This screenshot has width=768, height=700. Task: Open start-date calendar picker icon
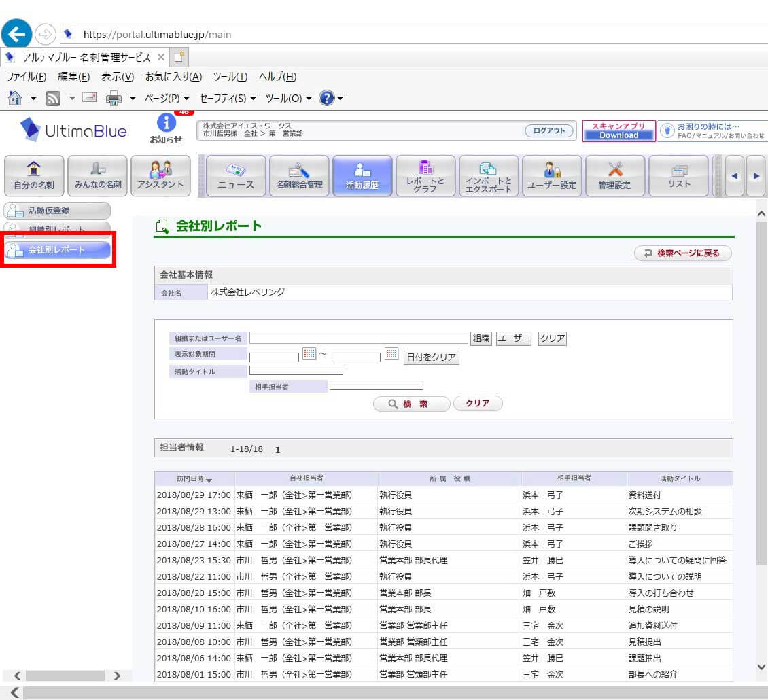tap(309, 353)
